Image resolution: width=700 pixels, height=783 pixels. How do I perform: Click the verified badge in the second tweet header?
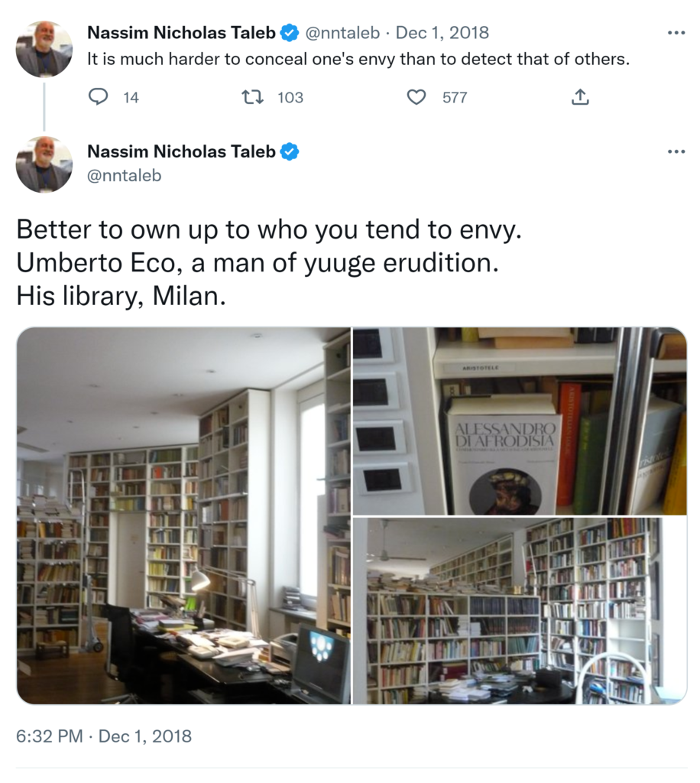290,151
